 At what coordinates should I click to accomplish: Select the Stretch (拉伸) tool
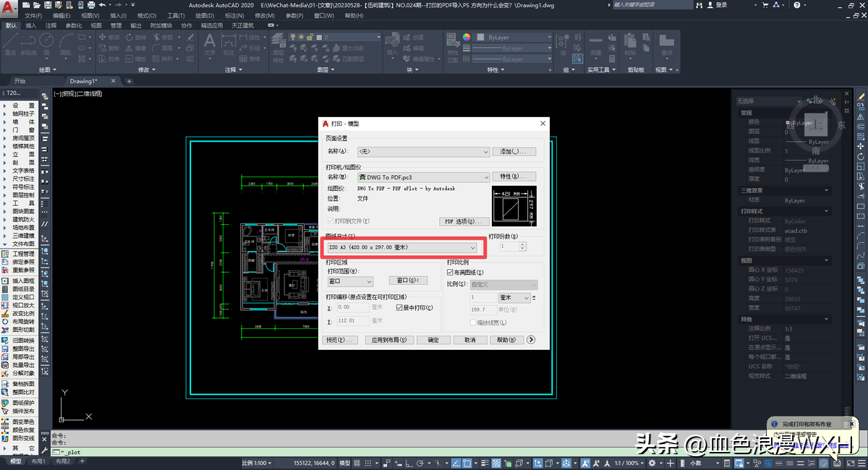coord(108,59)
